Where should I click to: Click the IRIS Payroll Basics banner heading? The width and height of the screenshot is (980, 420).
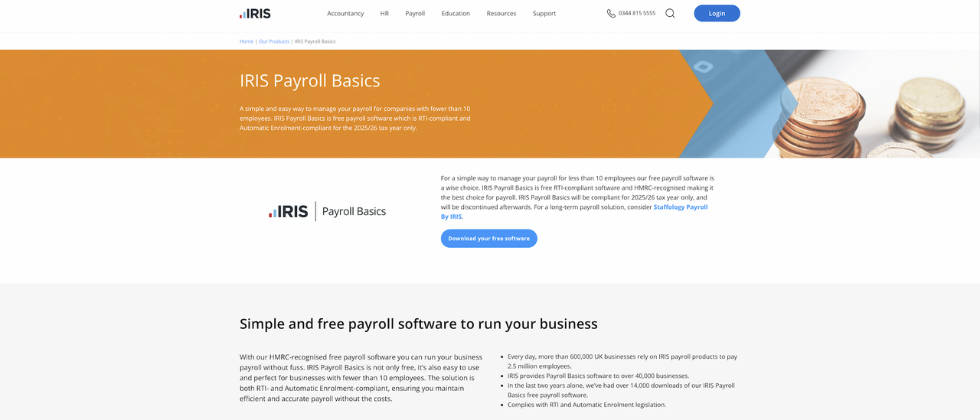(x=309, y=81)
